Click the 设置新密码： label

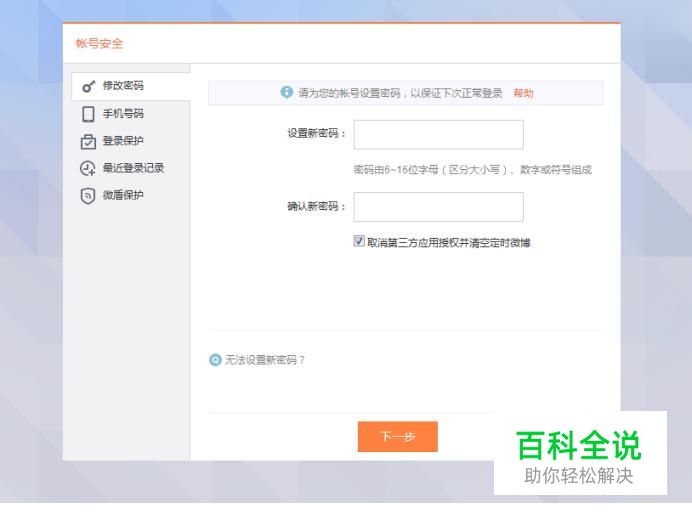(316, 133)
